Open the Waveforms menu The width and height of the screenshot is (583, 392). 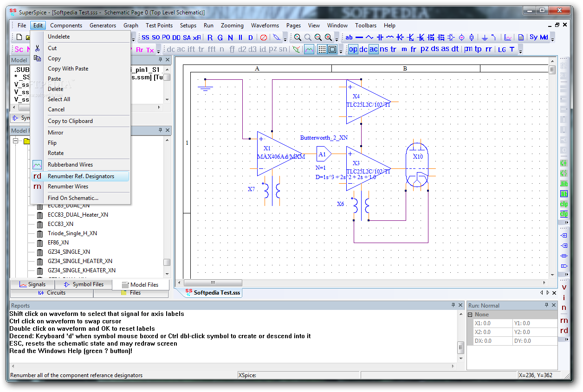pos(265,26)
